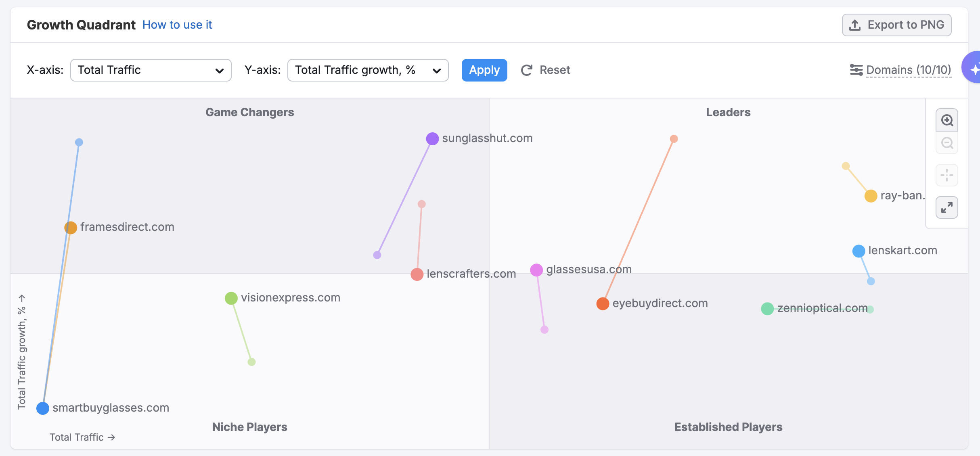
Task: Open the X-axis Total Traffic dropdown
Action: pos(151,70)
